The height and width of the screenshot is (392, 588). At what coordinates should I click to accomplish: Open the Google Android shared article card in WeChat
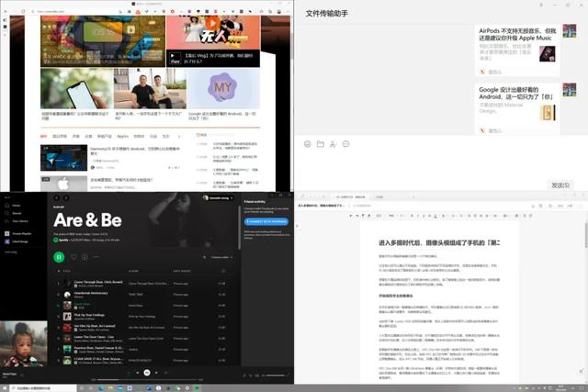[517, 108]
